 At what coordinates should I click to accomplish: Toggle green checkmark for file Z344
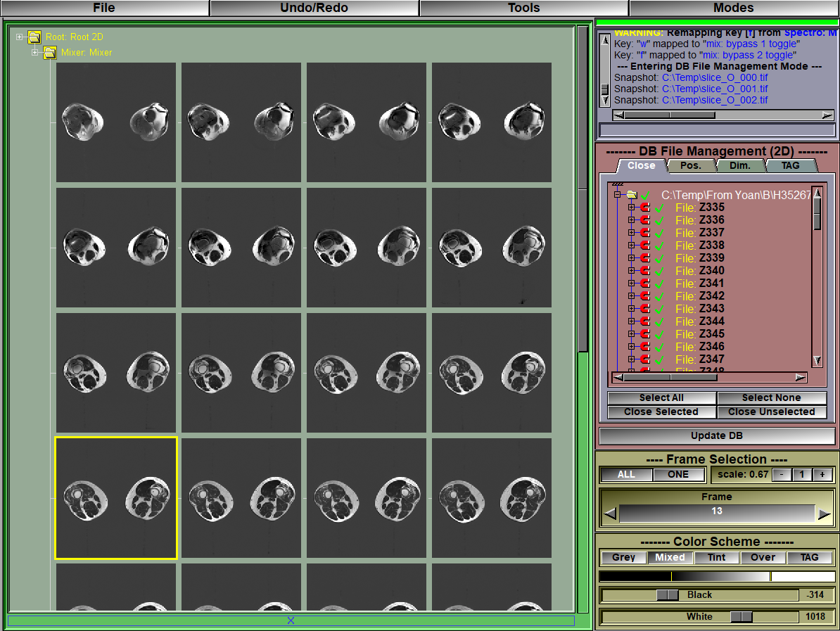tap(659, 321)
